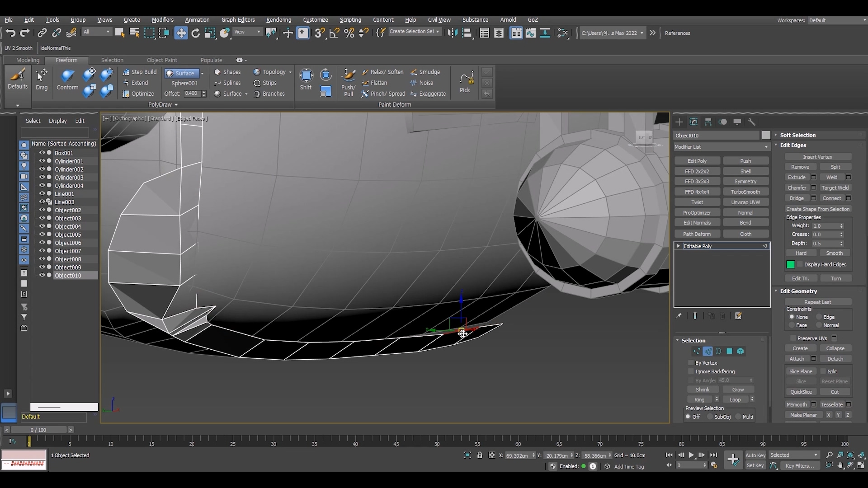Switch to Polygon sub-object selection mode
868x488 pixels.
[x=729, y=351]
